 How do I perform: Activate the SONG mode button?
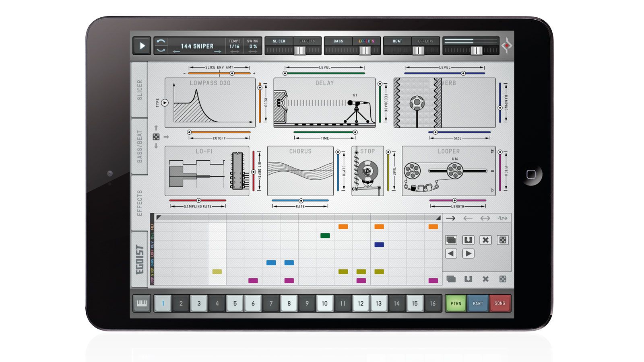click(x=500, y=304)
